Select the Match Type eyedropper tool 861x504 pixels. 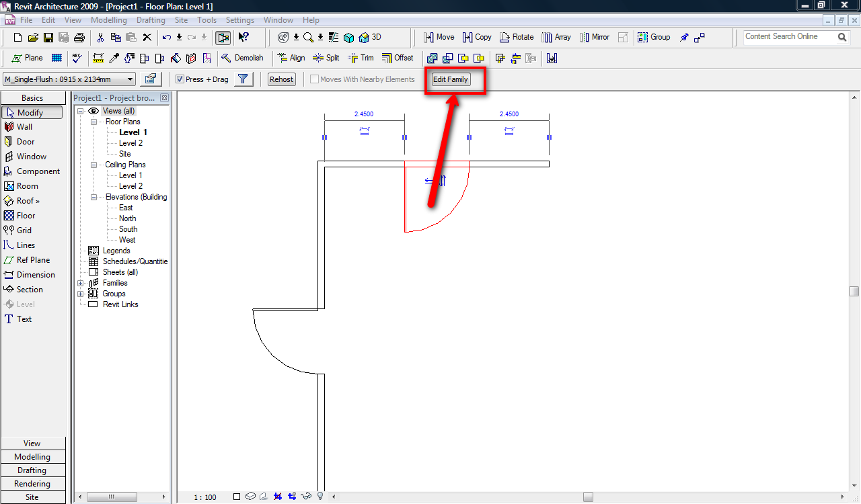pyautogui.click(x=114, y=58)
